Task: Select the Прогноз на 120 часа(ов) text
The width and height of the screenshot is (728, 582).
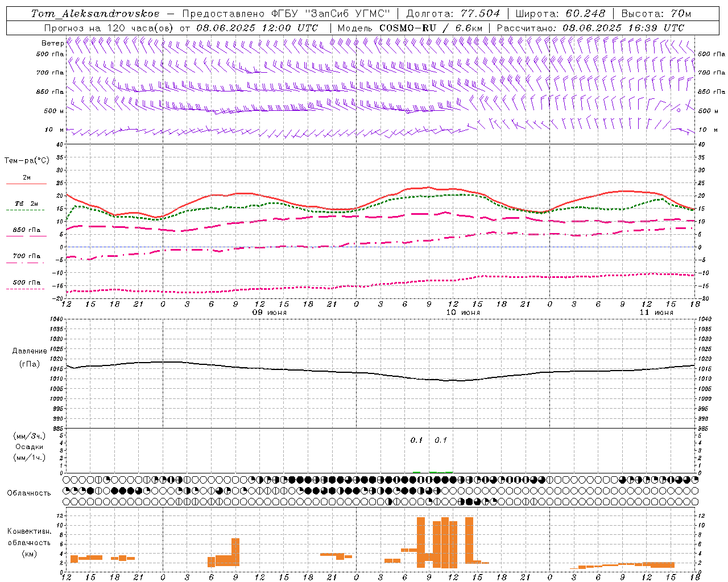Action: (x=110, y=28)
